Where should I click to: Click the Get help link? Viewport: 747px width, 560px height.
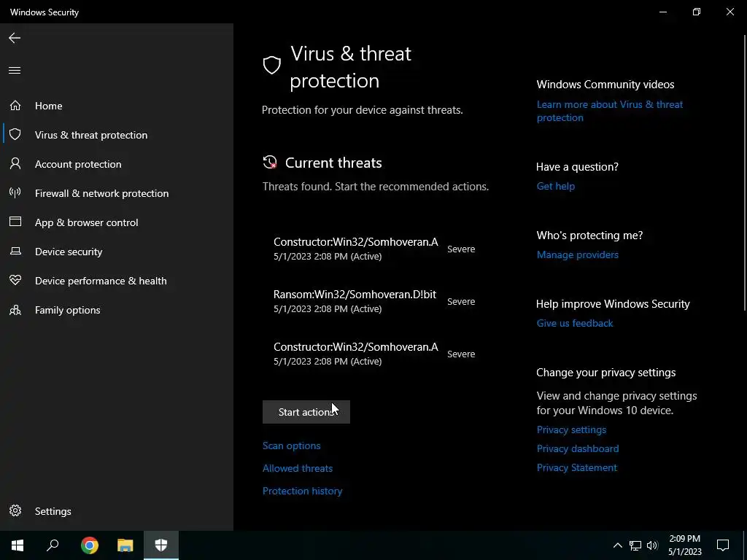[556, 186]
